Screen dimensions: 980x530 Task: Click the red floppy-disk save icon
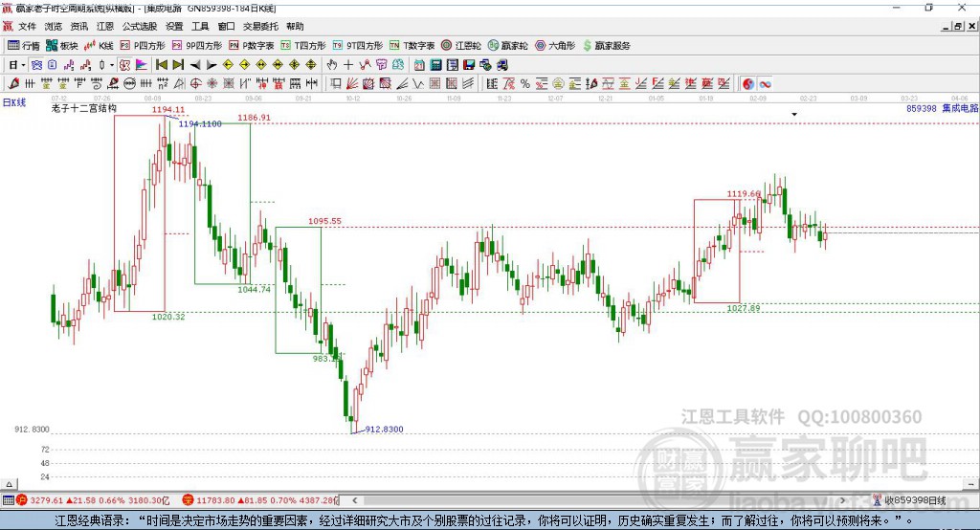pos(469,65)
